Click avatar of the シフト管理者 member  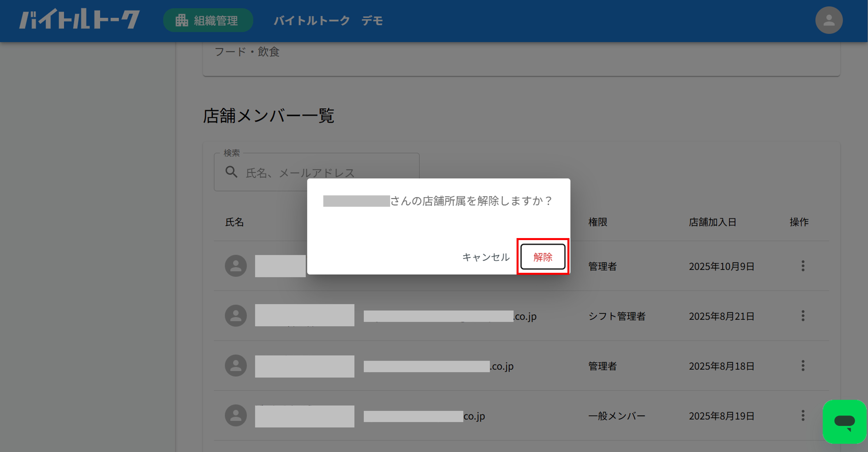pos(236,316)
